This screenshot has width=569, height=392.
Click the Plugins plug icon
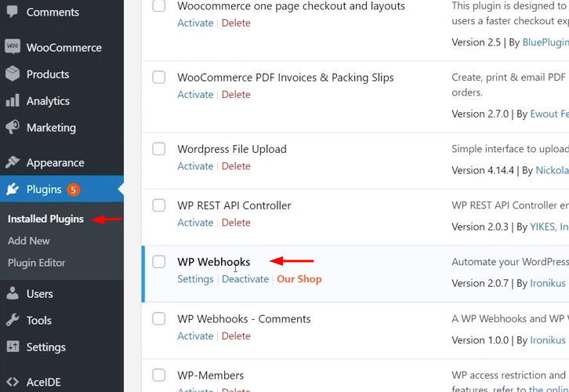tap(13, 189)
